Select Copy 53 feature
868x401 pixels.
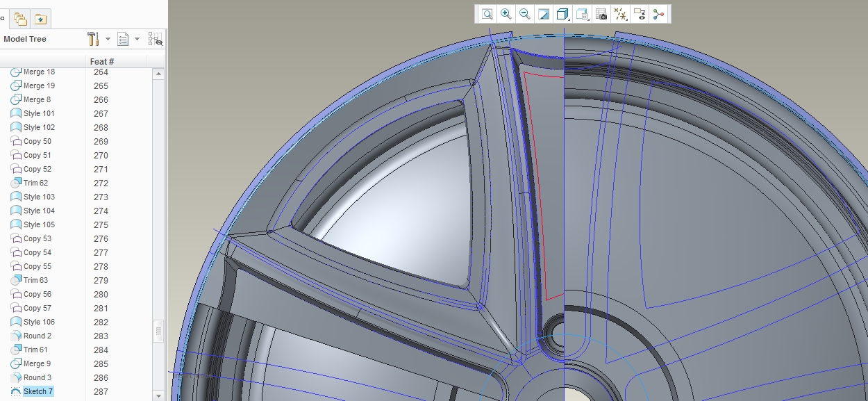point(37,238)
